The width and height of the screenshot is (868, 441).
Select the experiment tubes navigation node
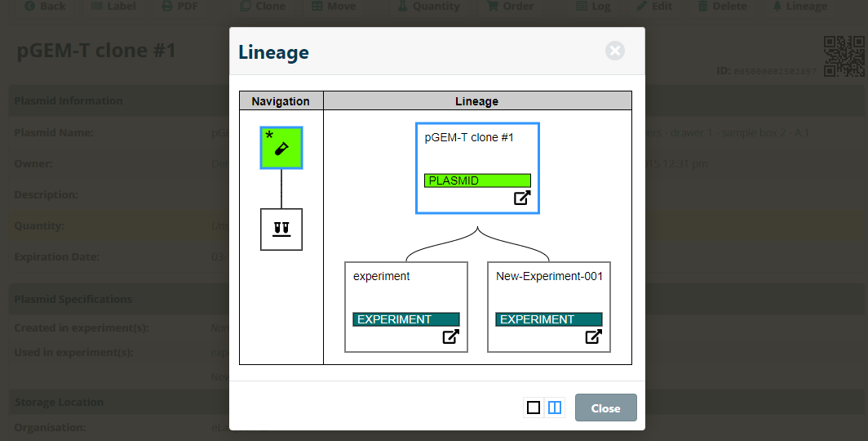tap(281, 229)
